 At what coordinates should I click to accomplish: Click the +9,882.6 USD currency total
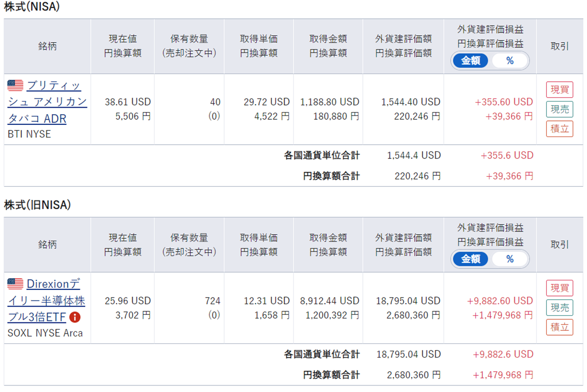click(x=503, y=354)
